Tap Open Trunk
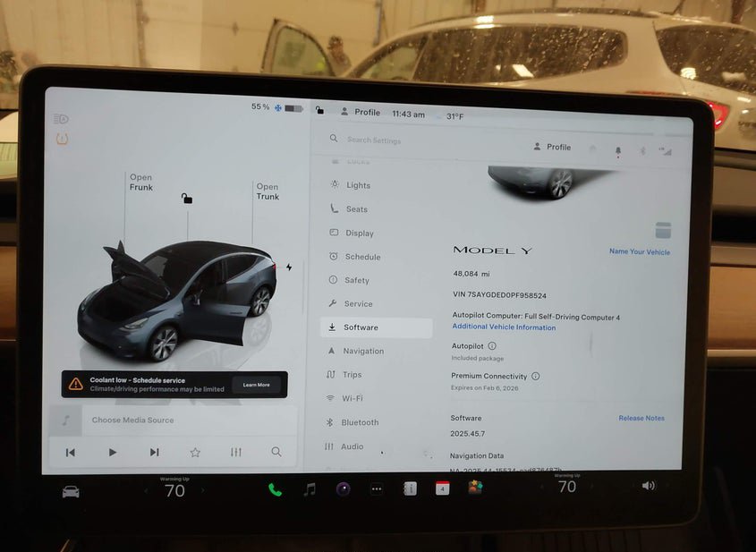 (268, 191)
